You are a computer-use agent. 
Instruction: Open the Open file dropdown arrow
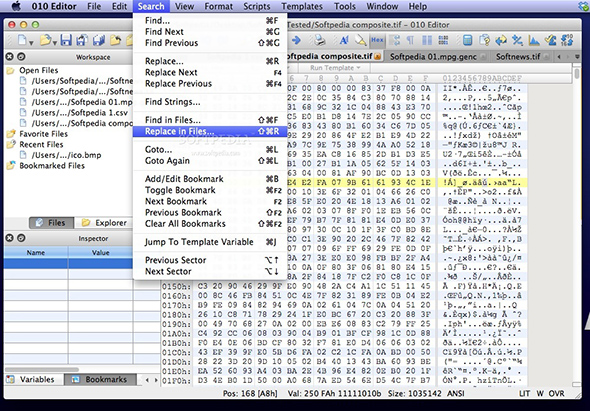coord(55,42)
